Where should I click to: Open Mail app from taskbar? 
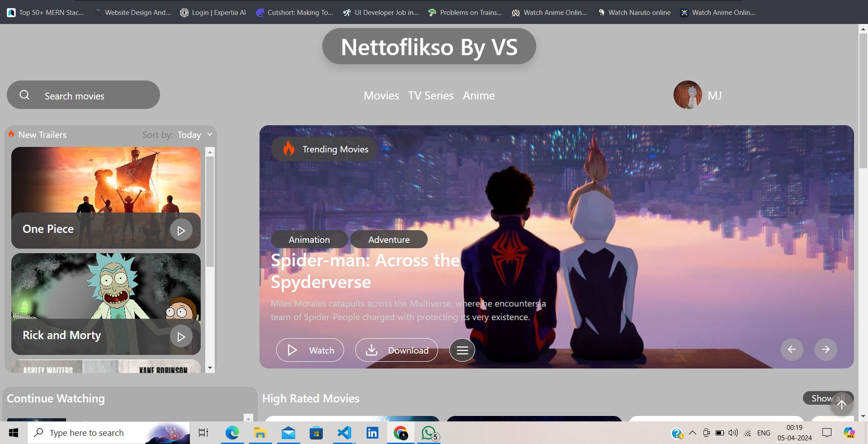tap(288, 433)
